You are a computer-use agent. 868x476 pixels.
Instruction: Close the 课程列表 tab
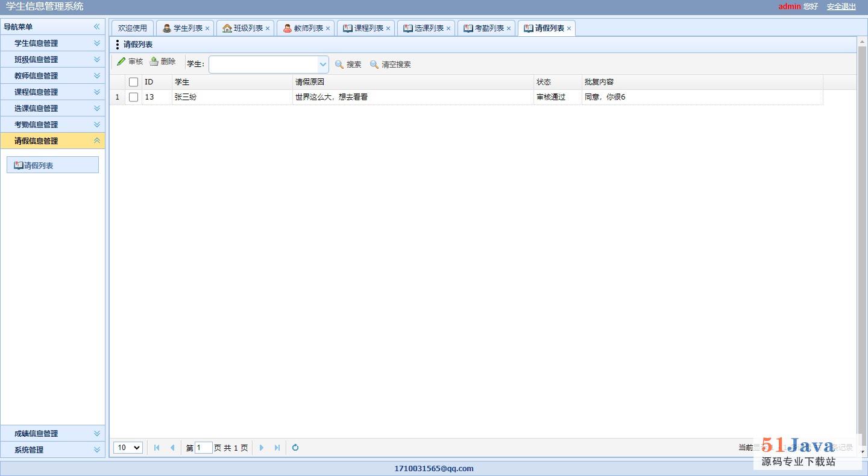[x=388, y=28]
